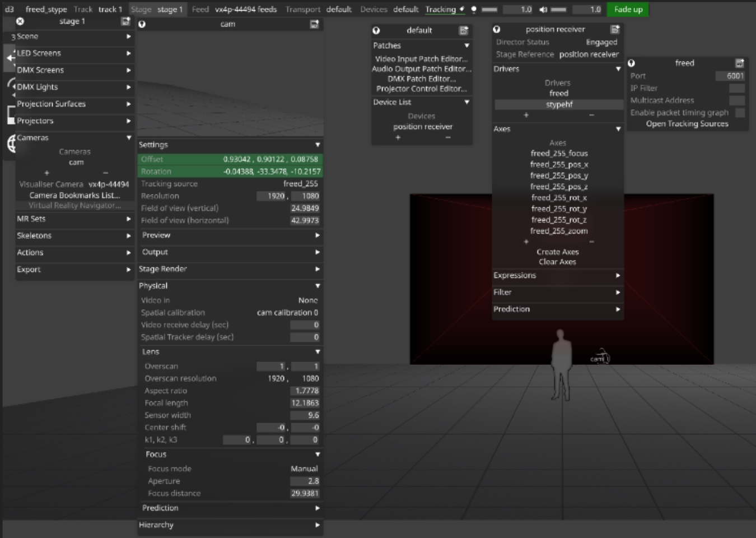Viewport: 756px width, 538px height.
Task: Click the Focal length field 12.1863
Action: click(x=305, y=403)
